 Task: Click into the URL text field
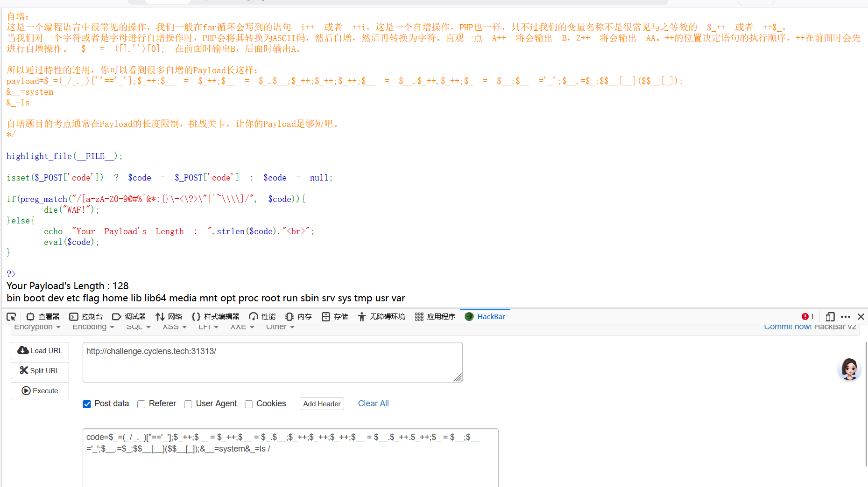(272, 362)
